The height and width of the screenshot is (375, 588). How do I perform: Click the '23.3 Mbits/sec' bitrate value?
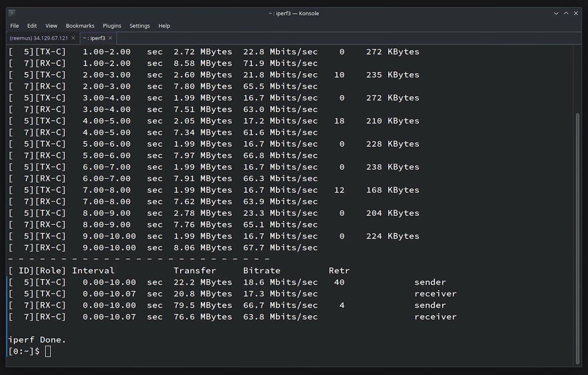click(x=280, y=213)
